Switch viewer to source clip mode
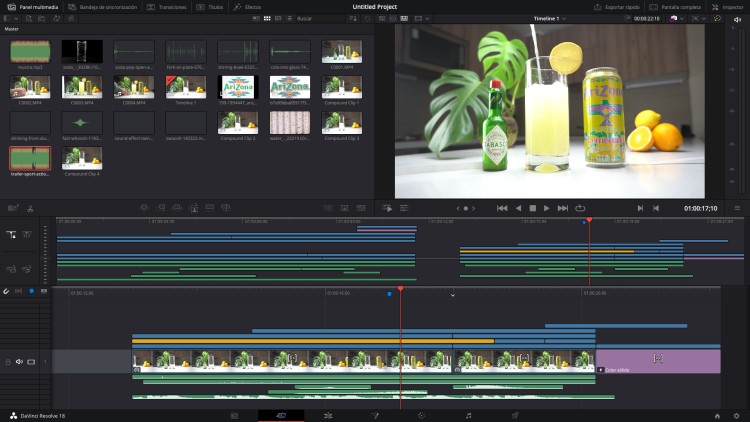The width and height of the screenshot is (750, 422). 382,18
